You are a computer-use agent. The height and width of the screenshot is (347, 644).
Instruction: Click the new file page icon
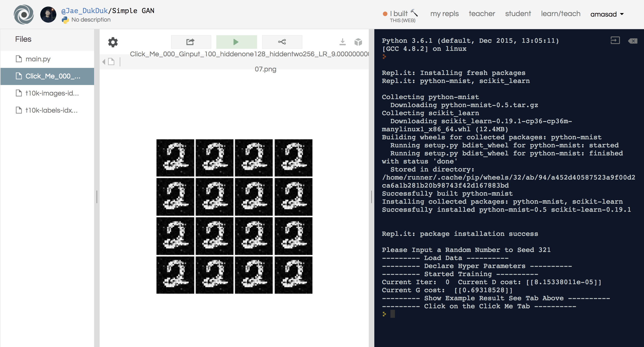(x=111, y=62)
